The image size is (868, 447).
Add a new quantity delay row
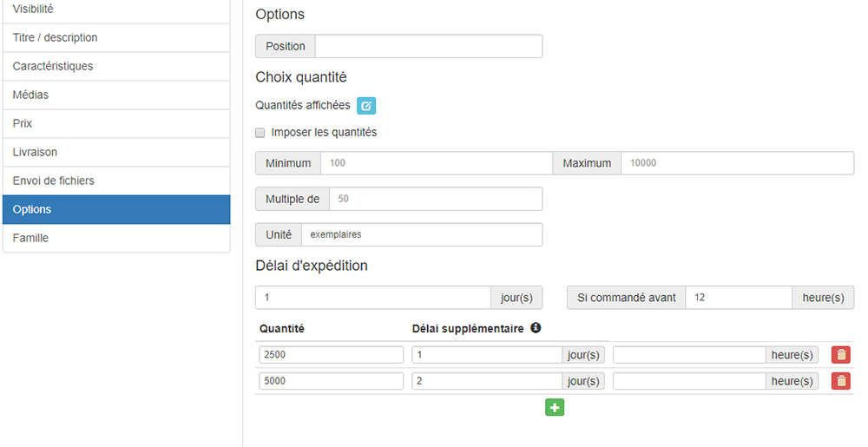[x=555, y=407]
